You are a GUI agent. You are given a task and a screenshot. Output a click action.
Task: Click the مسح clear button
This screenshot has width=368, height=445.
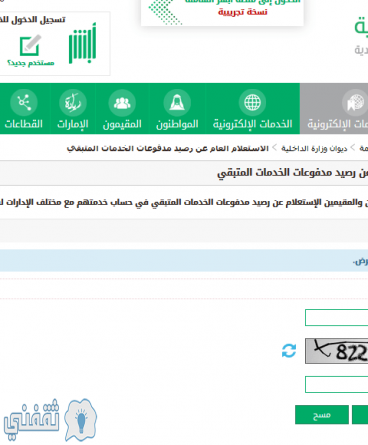(x=322, y=415)
